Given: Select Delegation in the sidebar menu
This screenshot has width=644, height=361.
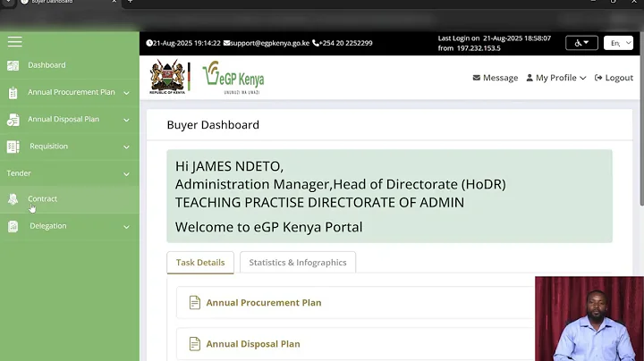Looking at the screenshot, I should [x=48, y=225].
